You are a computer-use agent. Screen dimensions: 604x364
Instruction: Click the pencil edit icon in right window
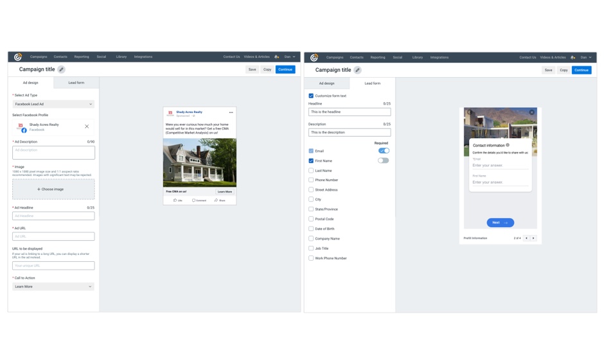[x=357, y=70]
